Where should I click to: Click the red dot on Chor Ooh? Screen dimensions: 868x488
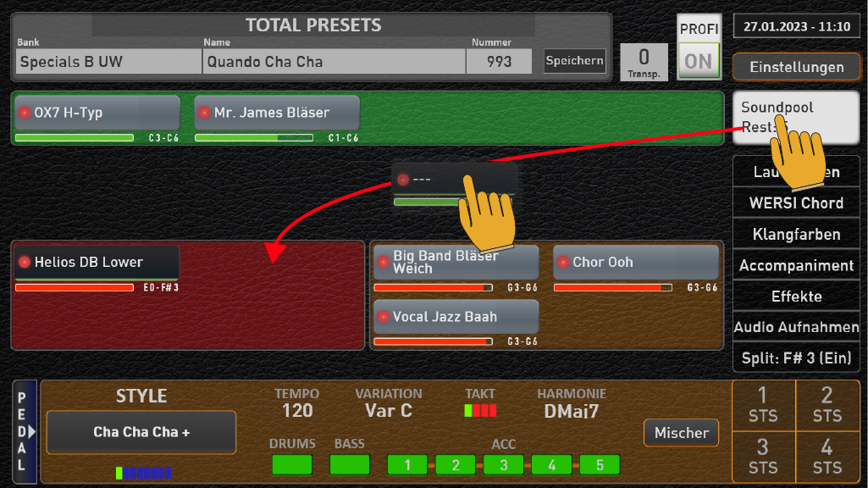coord(563,262)
